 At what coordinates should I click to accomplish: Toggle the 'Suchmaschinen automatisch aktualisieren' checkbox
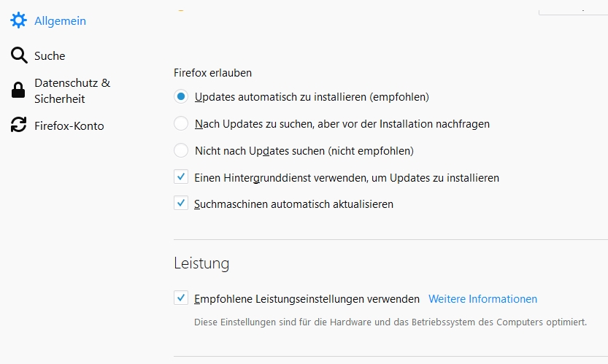coord(181,204)
